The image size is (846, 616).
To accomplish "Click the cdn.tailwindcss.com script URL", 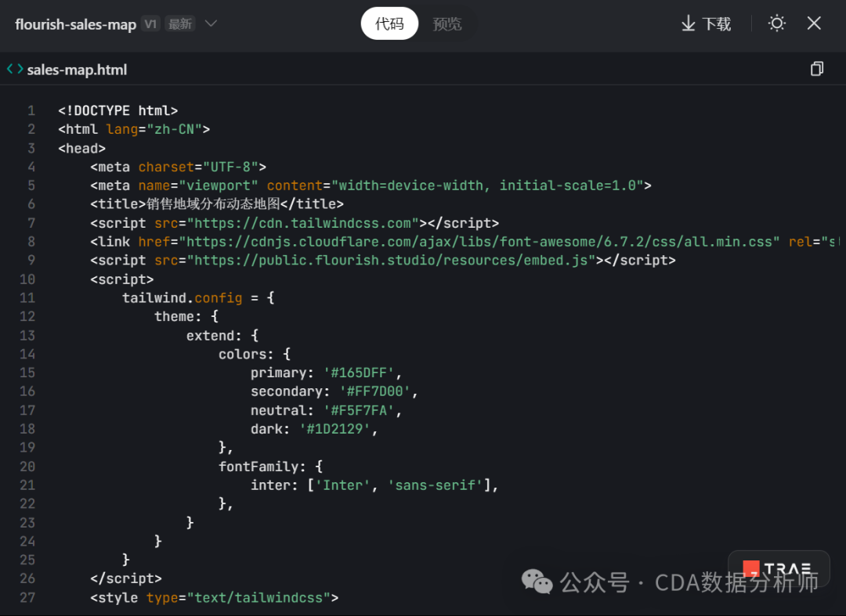I will [302, 223].
